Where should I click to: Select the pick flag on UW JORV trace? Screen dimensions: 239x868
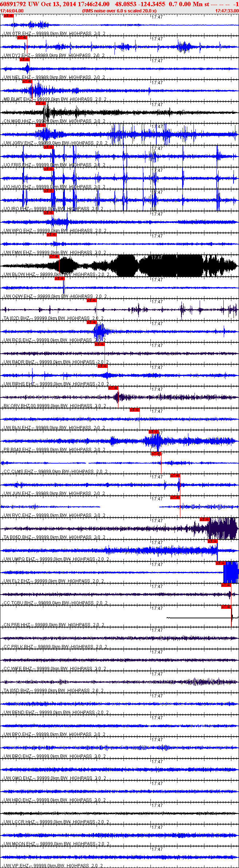point(40,125)
